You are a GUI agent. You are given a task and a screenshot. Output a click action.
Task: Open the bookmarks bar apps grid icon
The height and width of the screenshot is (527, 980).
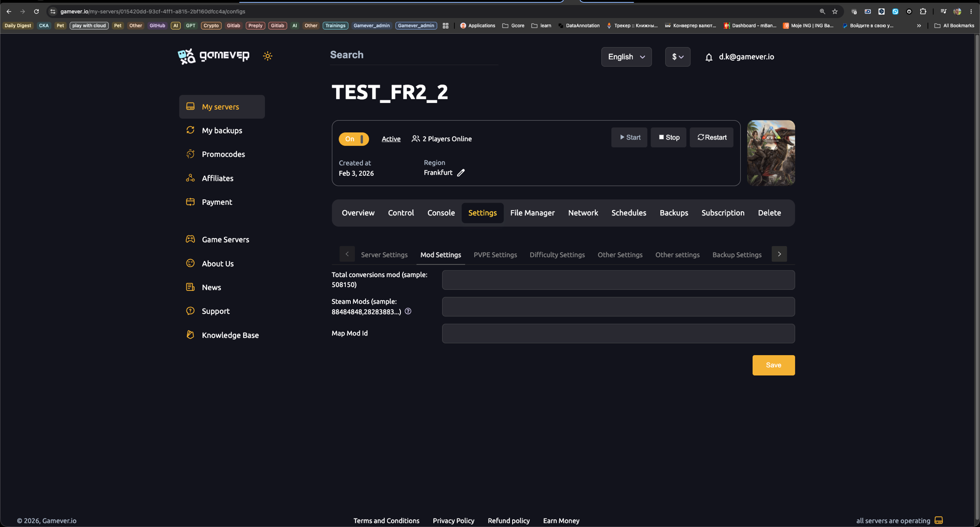pyautogui.click(x=445, y=25)
